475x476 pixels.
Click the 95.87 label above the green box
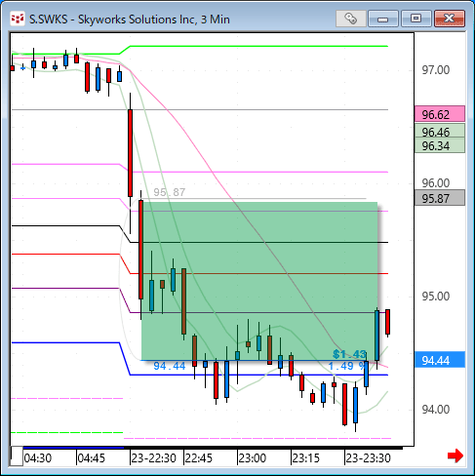coord(170,192)
